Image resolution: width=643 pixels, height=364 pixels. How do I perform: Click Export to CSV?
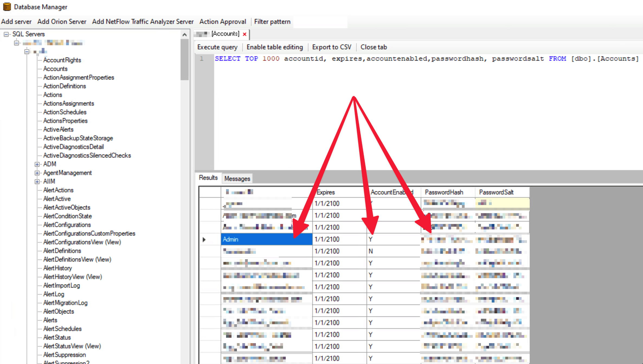(332, 47)
